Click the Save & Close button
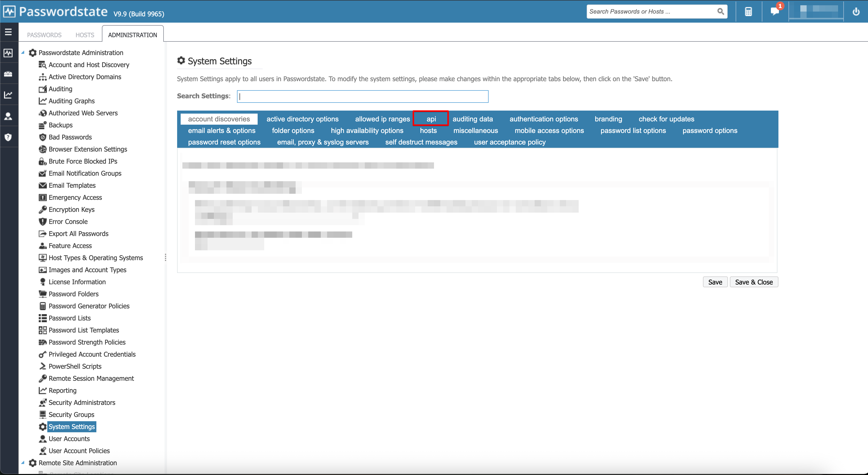The image size is (868, 475). [754, 282]
